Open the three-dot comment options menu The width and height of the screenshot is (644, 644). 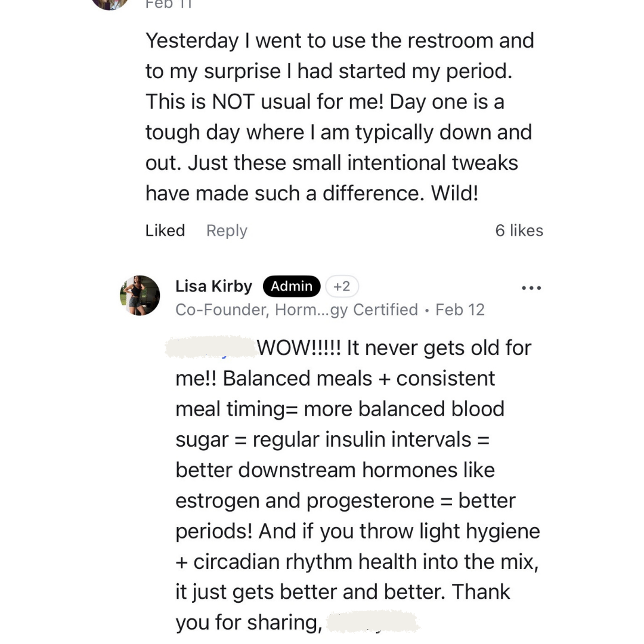pos(531,288)
